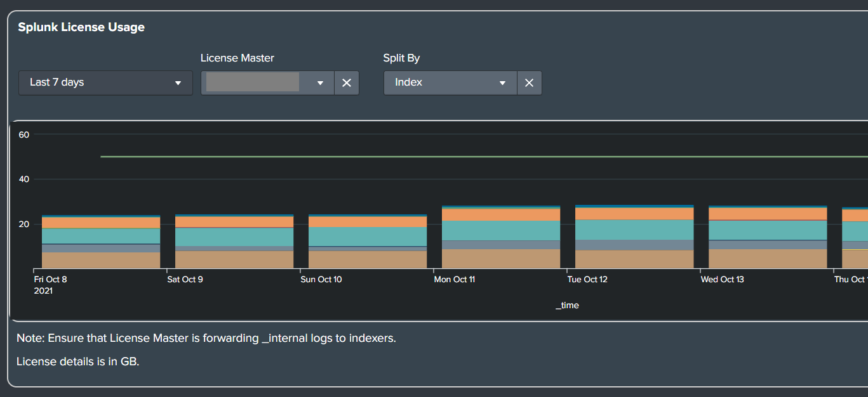The height and width of the screenshot is (397, 868).
Task: Open the License Master dropdown
Action: [x=267, y=82]
